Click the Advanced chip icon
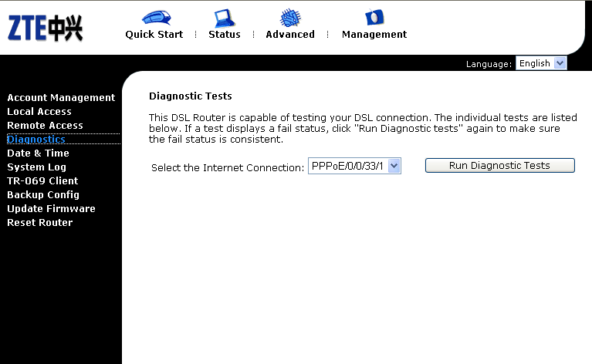592x364 pixels. coord(290,17)
